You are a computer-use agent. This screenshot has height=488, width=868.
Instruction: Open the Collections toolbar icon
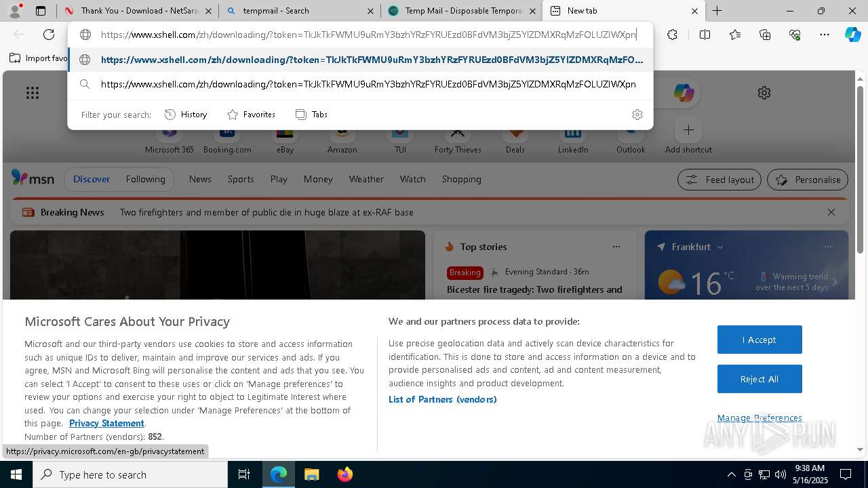765,35
